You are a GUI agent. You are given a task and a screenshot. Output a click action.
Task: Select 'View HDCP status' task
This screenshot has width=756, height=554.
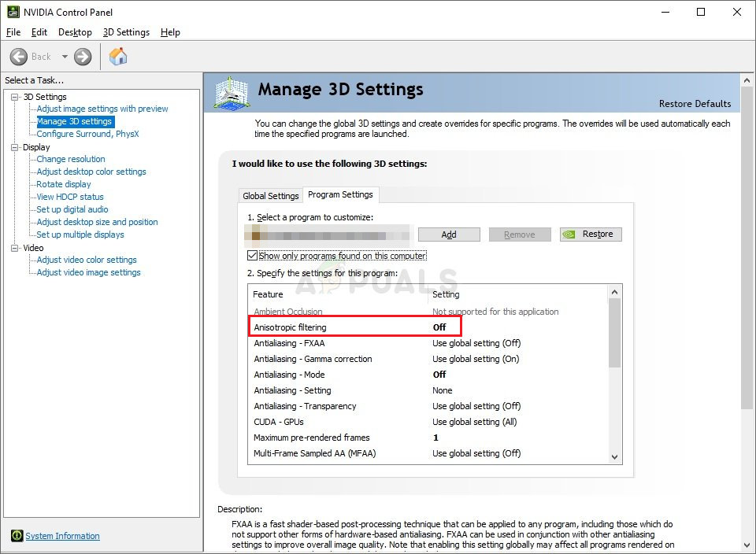pos(70,197)
